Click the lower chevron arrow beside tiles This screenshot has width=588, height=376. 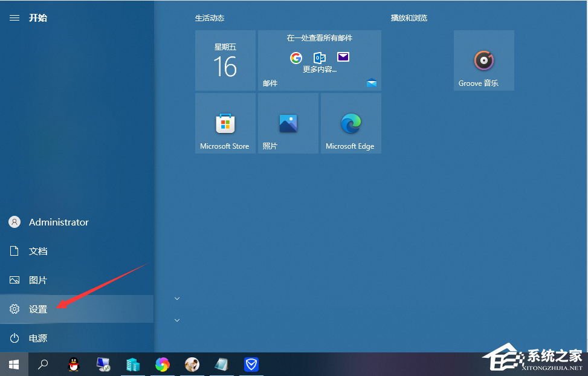click(177, 320)
